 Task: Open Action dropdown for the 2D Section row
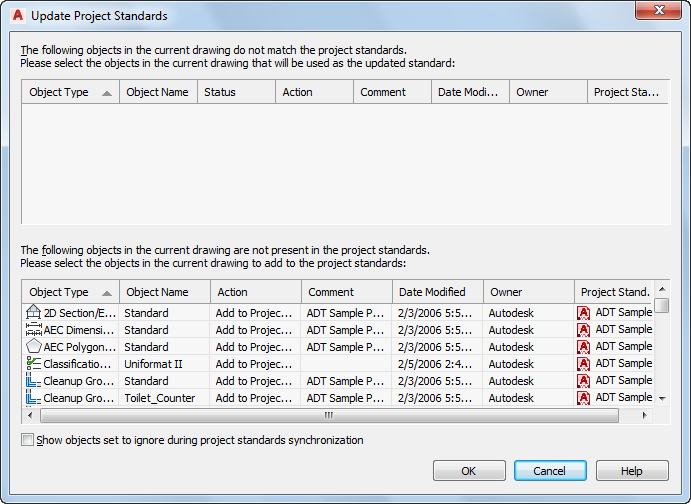click(x=255, y=313)
